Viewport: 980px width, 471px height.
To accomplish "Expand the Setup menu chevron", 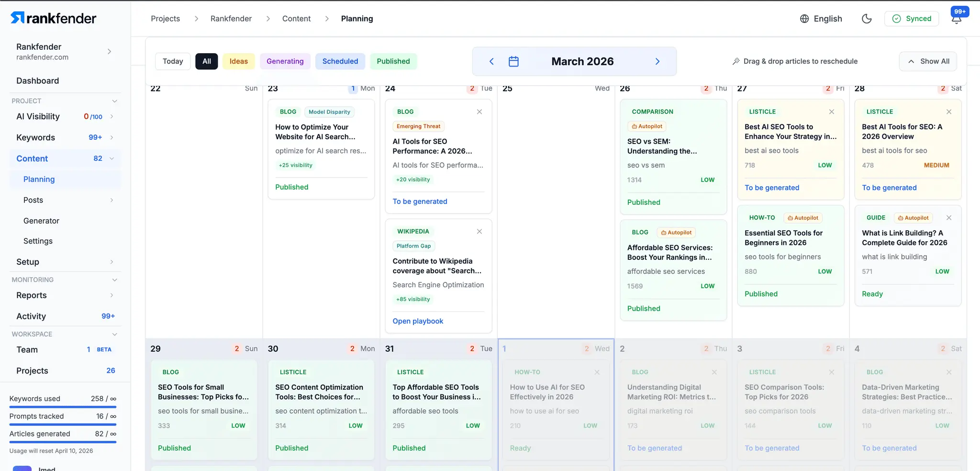I will click(111, 262).
